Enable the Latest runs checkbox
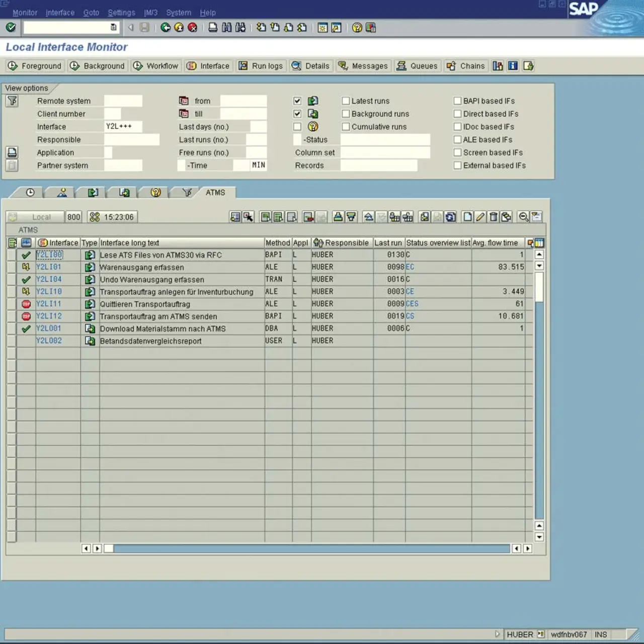The width and height of the screenshot is (644, 644). pos(346,101)
